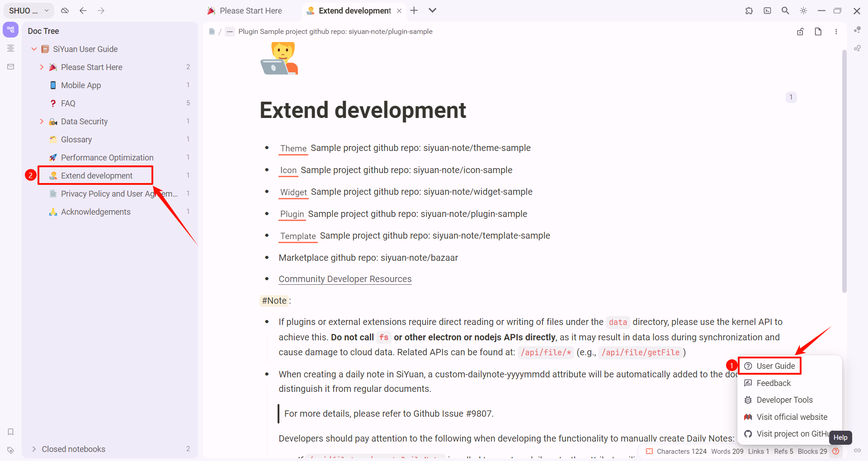
Task: Switch to the Please Start Here tab
Action: click(250, 10)
